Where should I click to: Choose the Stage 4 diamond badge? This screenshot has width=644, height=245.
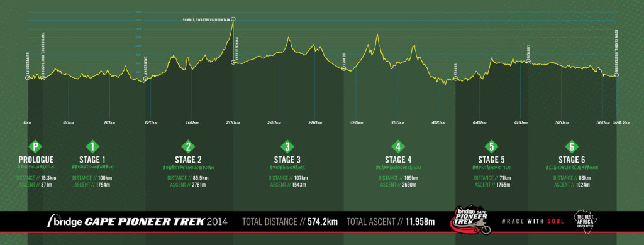pos(398,146)
